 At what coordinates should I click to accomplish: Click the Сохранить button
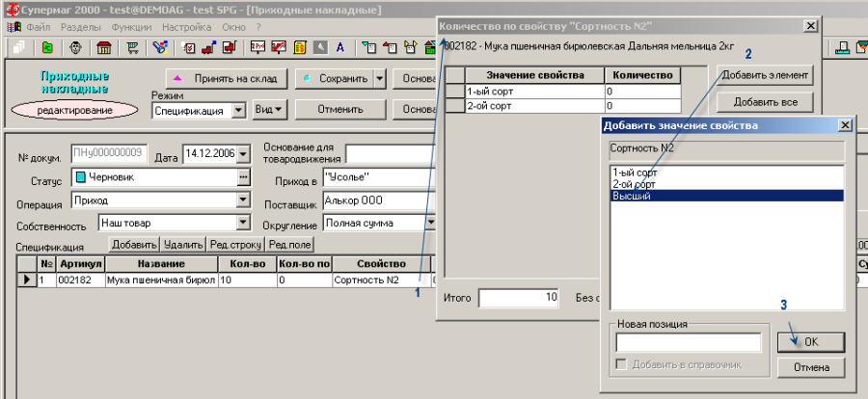coord(335,79)
